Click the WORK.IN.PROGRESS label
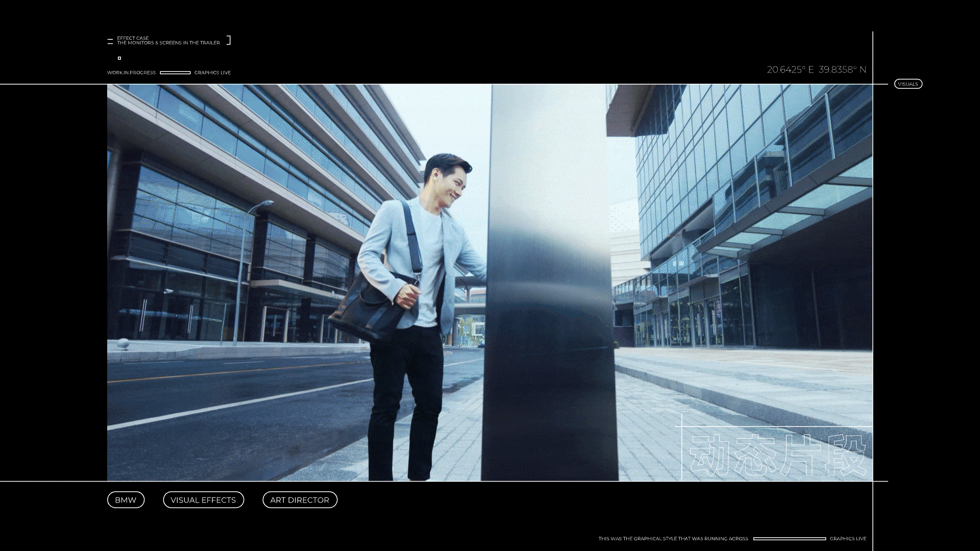The width and height of the screenshot is (980, 551). [131, 72]
